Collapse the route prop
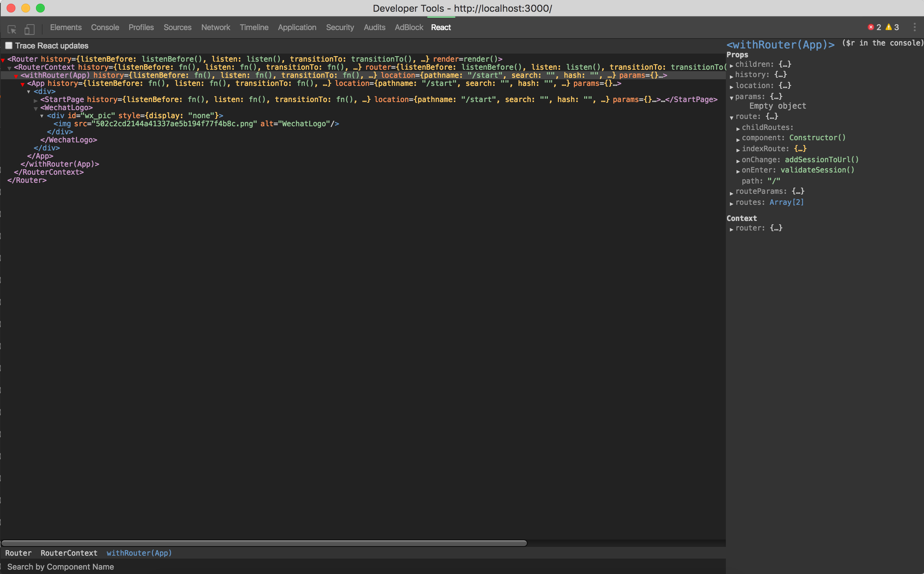The width and height of the screenshot is (924, 574). pos(731,118)
